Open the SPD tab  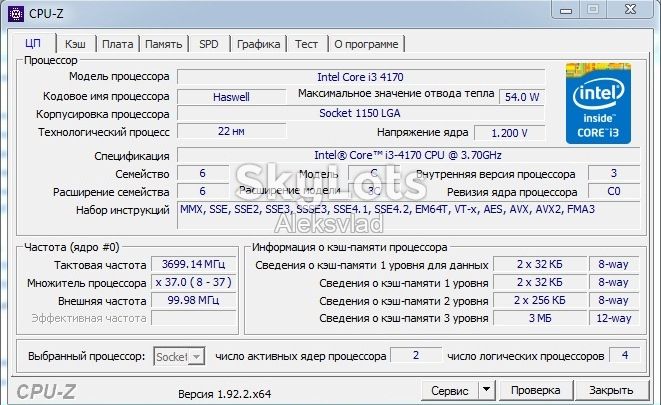[209, 44]
